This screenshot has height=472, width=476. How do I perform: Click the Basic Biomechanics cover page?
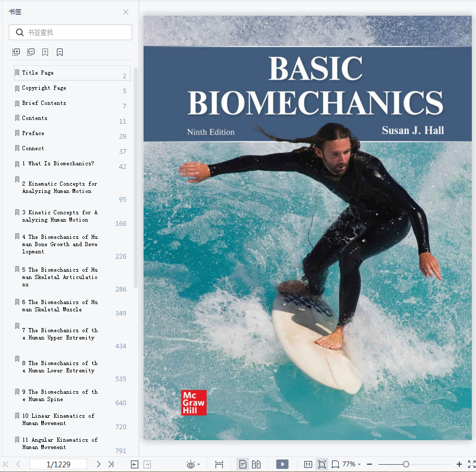[307, 228]
